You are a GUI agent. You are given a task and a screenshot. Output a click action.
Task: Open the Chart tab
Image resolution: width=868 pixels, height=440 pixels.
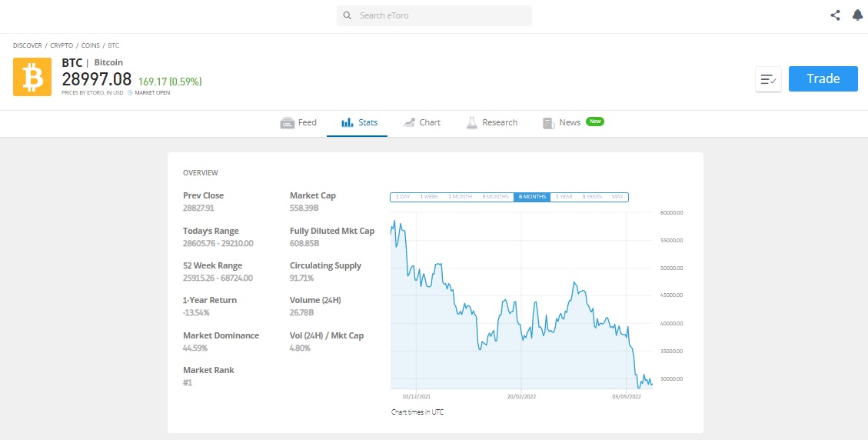tap(422, 122)
